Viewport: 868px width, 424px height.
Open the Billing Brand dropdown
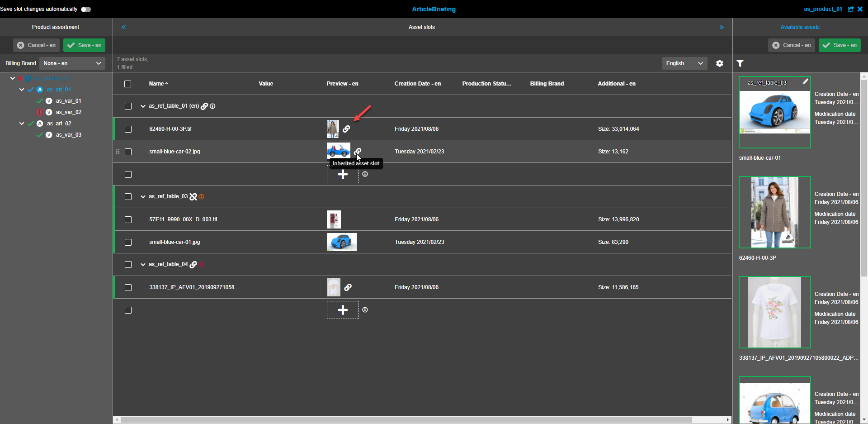coord(71,63)
